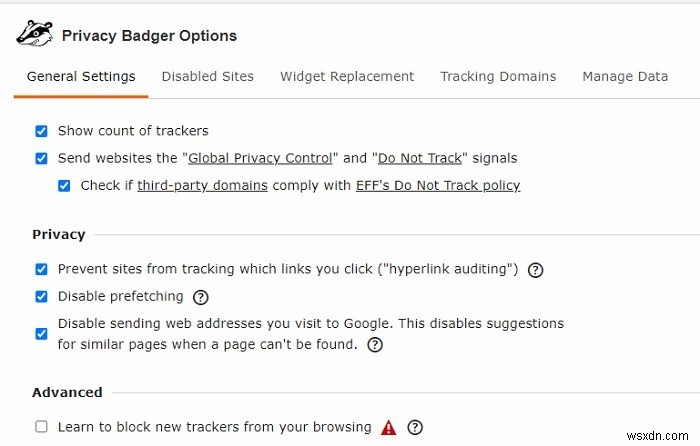
Task: Click help icon beside Disable prefetching
Action: pos(200,297)
